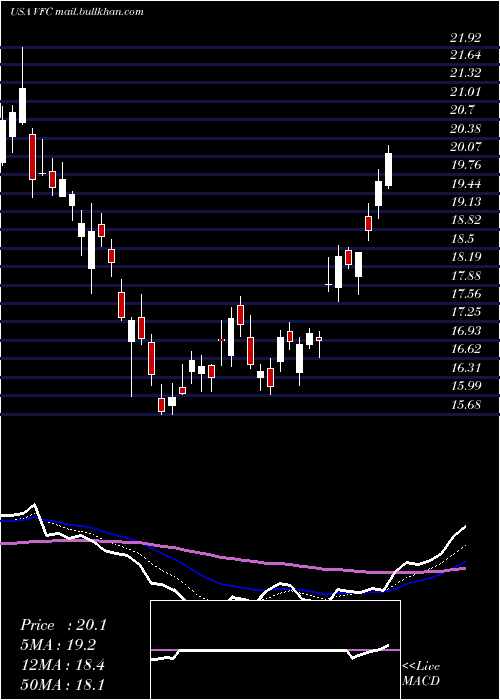Click the 20.7 price label
This screenshot has height=700, width=500.
click(462, 110)
